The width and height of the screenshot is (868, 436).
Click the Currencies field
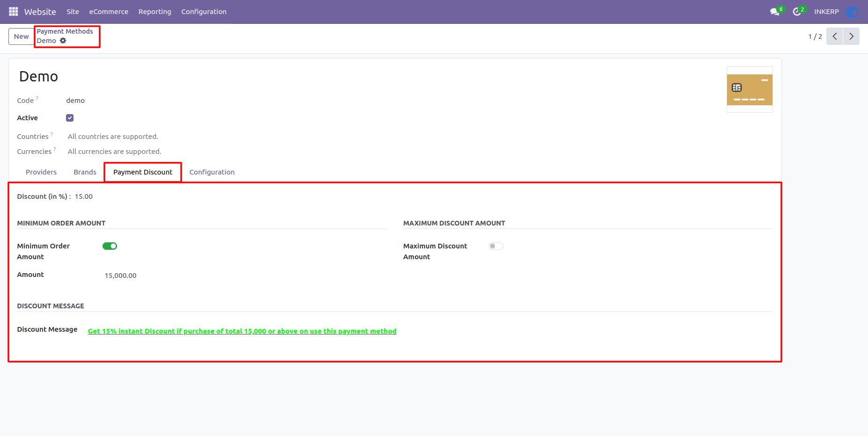(114, 152)
